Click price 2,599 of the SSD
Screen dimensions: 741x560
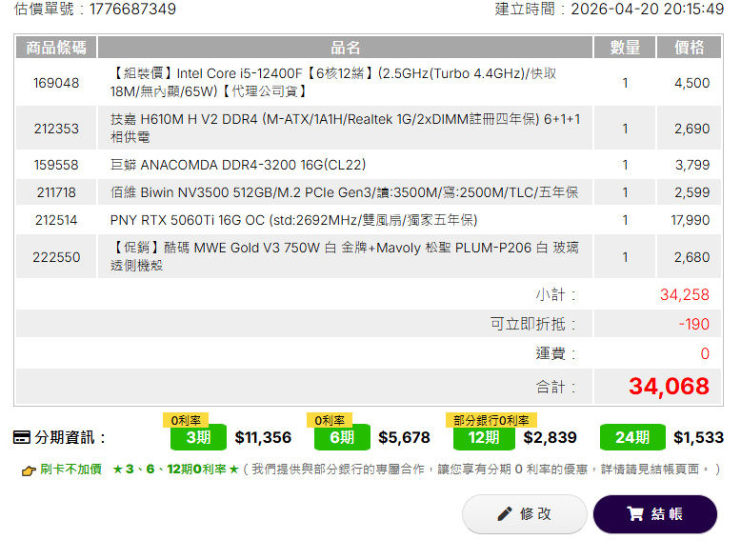[x=691, y=192]
